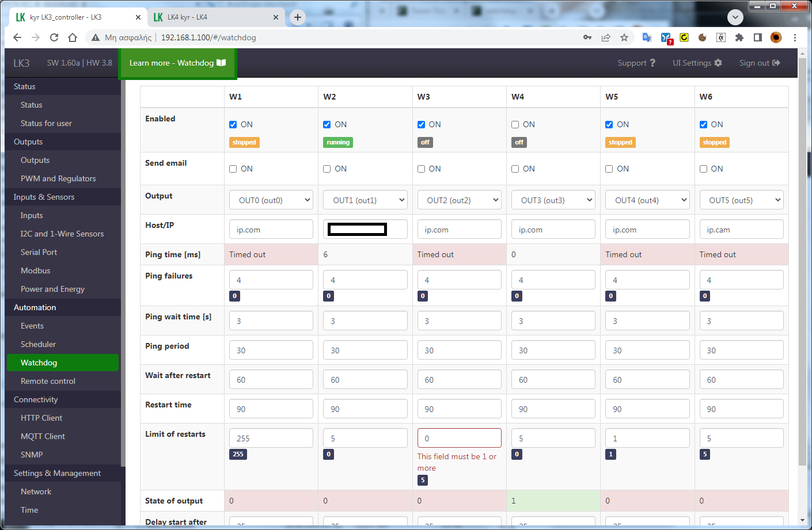This screenshot has height=530, width=812.
Task: Disable the W1 watchdog Enabled checkbox
Action: (x=233, y=124)
